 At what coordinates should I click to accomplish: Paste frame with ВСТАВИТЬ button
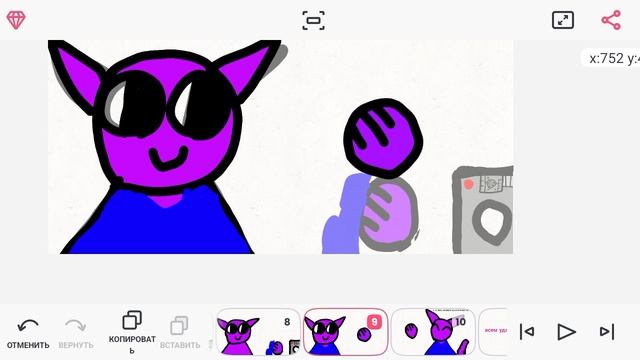coord(180,333)
